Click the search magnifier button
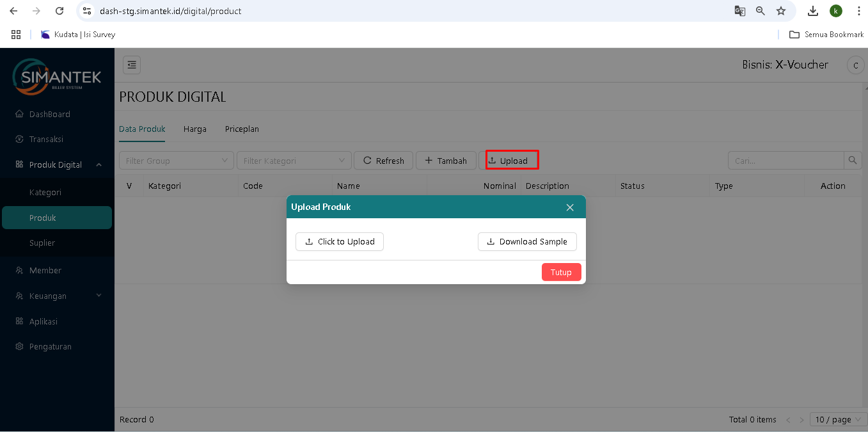 [x=853, y=161]
